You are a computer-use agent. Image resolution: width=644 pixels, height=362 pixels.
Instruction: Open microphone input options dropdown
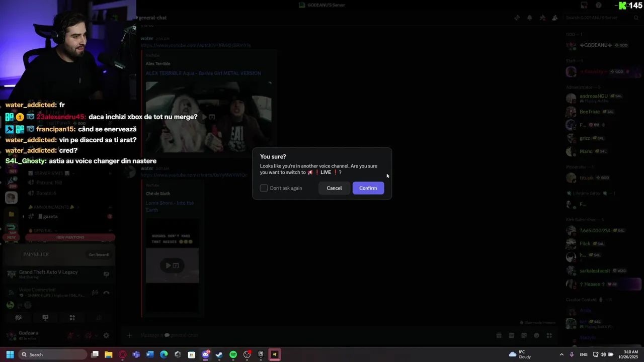[x=79, y=335]
